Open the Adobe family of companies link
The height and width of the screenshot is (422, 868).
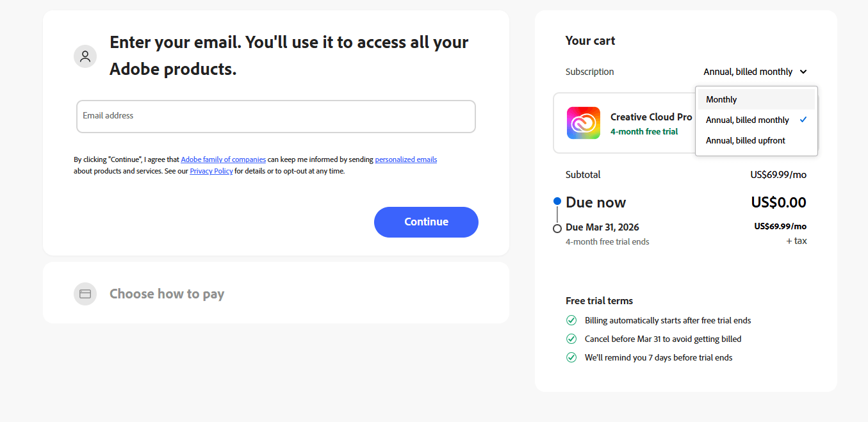click(223, 159)
